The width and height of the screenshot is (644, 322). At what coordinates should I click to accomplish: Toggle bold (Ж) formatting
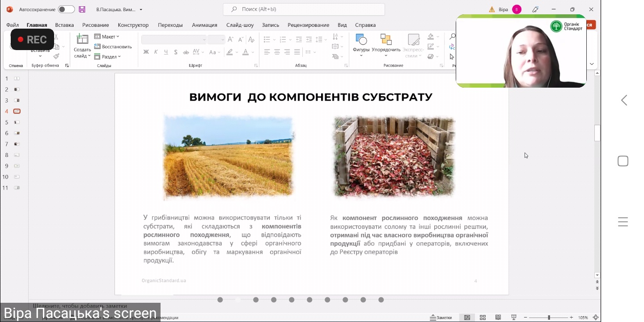(146, 52)
